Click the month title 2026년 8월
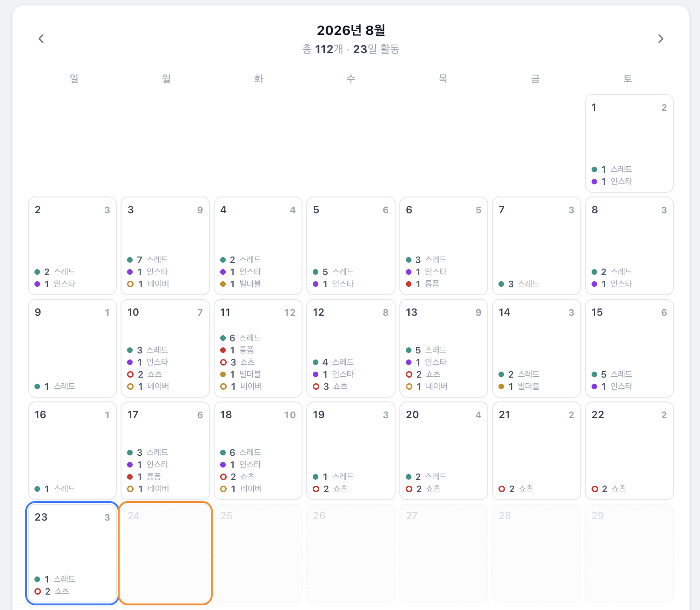The image size is (700, 610). click(351, 30)
